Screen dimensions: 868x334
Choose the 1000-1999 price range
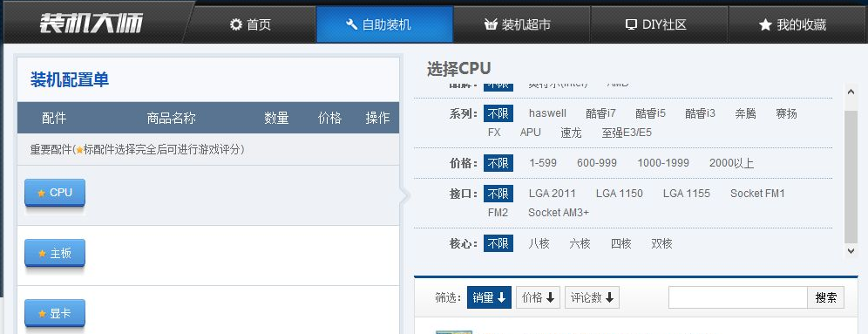click(663, 163)
